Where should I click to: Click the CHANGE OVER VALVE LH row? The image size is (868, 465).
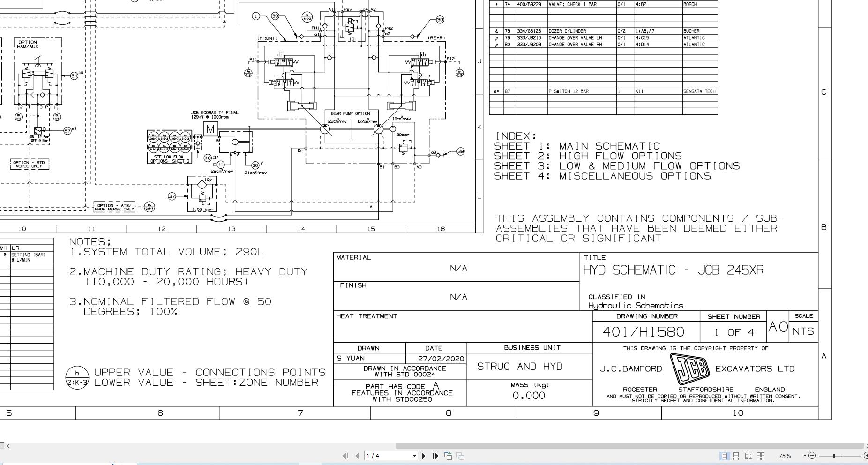click(604, 37)
